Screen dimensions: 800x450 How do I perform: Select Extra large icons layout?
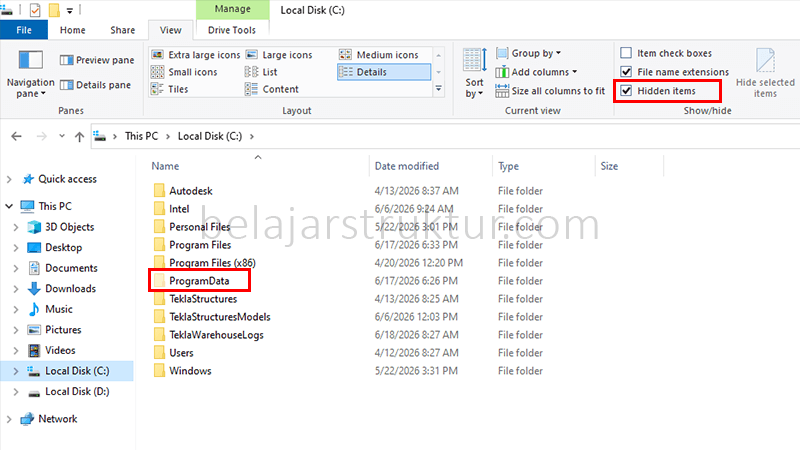point(196,55)
